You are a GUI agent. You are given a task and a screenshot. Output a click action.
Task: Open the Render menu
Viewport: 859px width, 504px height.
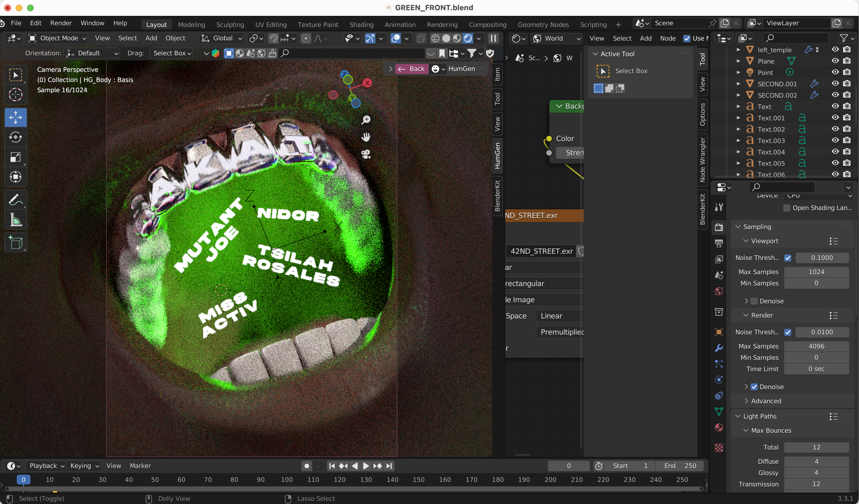coord(61,23)
